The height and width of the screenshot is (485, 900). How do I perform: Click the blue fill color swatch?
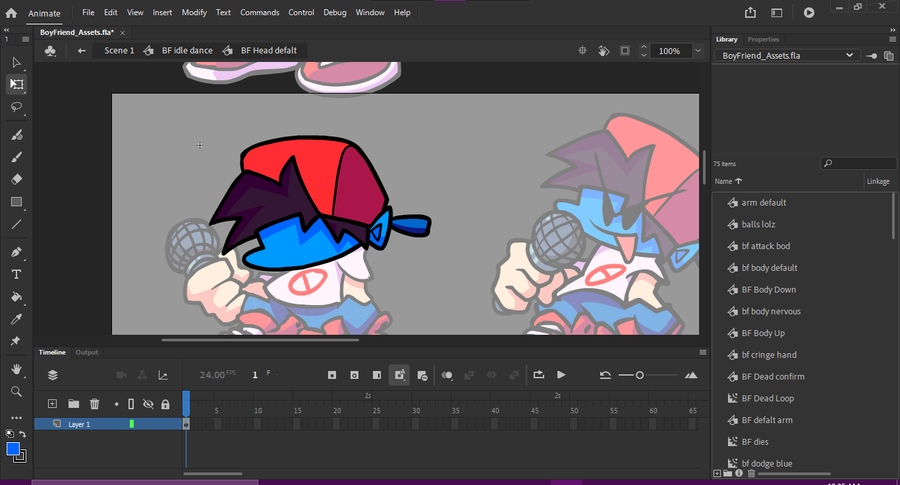[13, 449]
